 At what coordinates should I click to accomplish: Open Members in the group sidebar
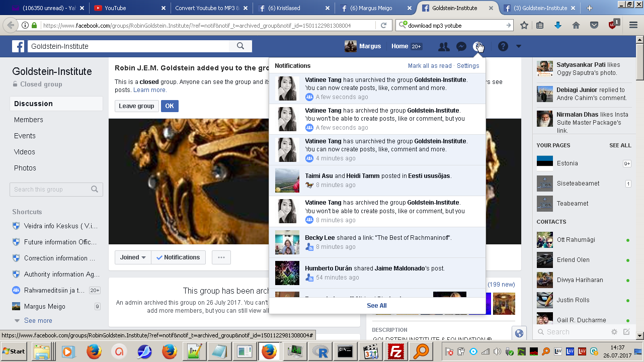coord(29,120)
